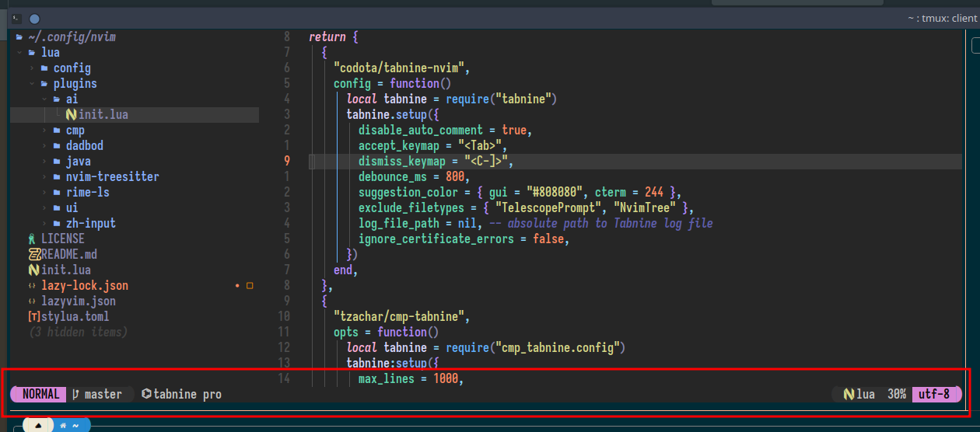Screen dimensions: 980x432
Task: Click the "TelescopePrompt" string in code
Action: [x=548, y=207]
